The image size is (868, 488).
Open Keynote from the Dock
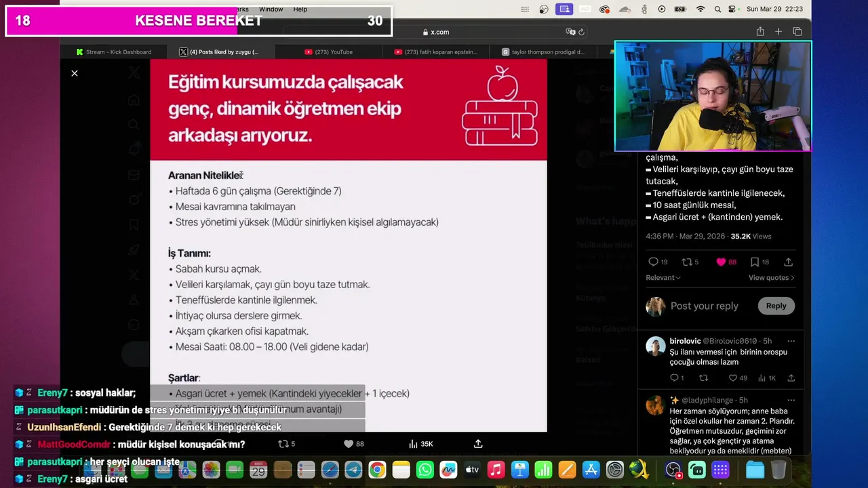click(519, 470)
